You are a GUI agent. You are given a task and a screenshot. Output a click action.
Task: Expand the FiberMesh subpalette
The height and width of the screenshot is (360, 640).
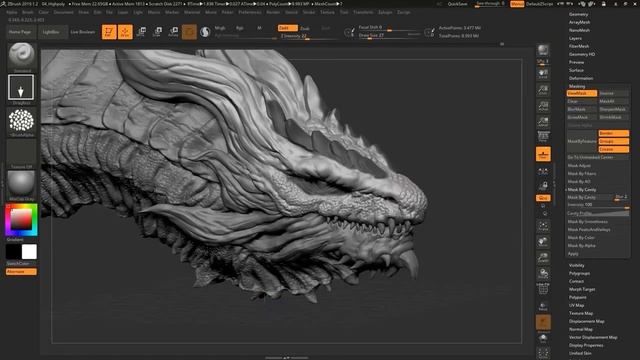[579, 46]
